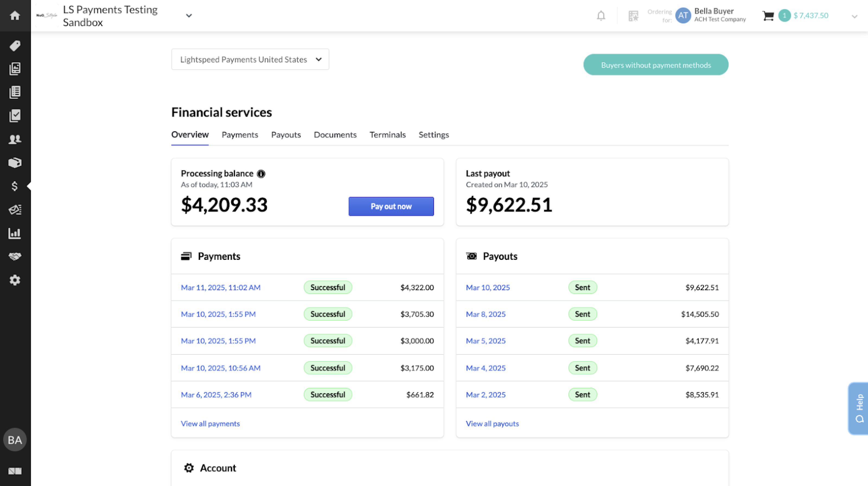Viewport: 868px width, 486px height.
Task: Open the handshake partners icon in sidebar
Action: (15, 257)
